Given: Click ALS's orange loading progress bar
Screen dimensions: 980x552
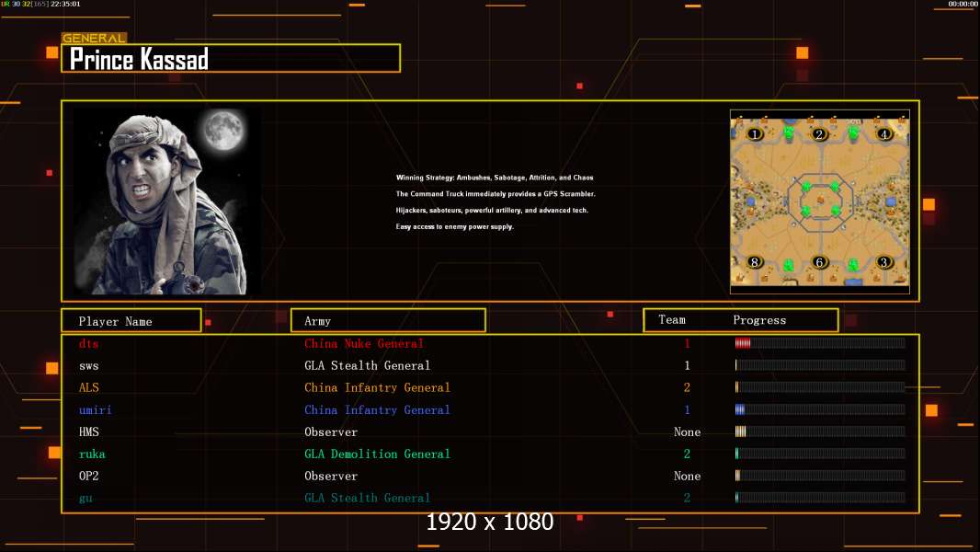Looking at the screenshot, I should click(820, 387).
